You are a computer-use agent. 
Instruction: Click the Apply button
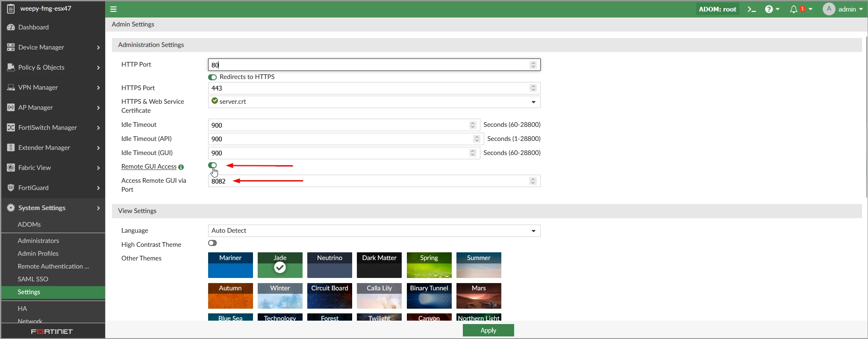click(x=488, y=330)
